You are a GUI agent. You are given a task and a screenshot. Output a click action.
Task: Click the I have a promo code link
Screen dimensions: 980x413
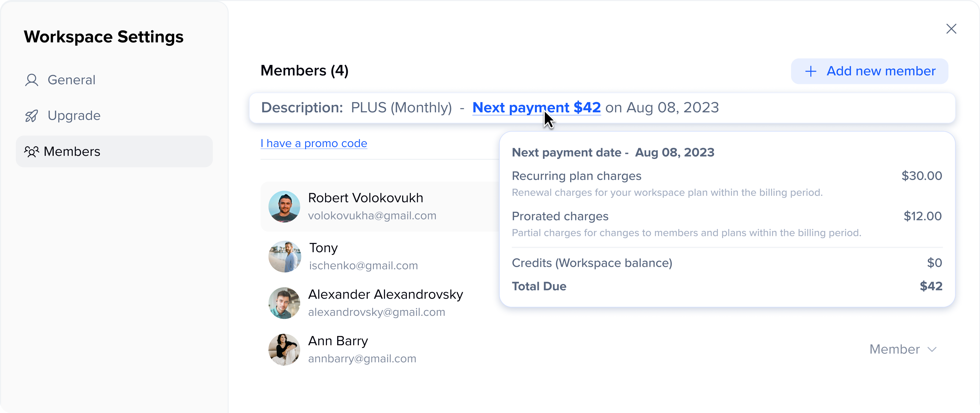tap(314, 143)
